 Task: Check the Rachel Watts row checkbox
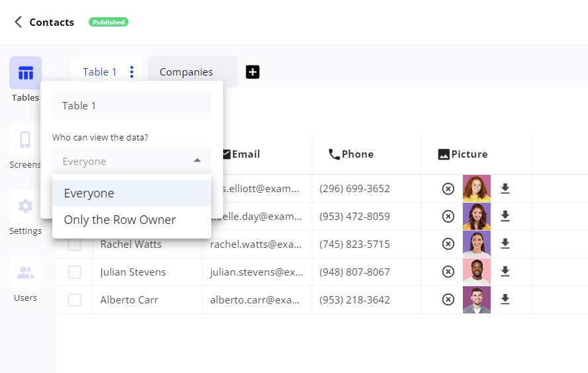tap(75, 244)
